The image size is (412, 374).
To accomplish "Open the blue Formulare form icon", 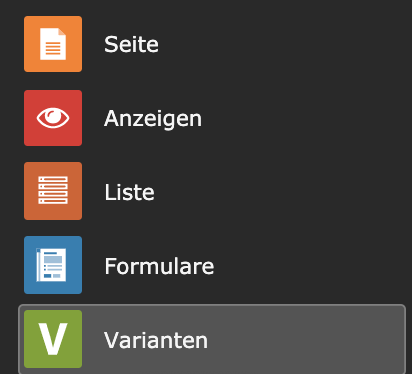I will coord(53,265).
